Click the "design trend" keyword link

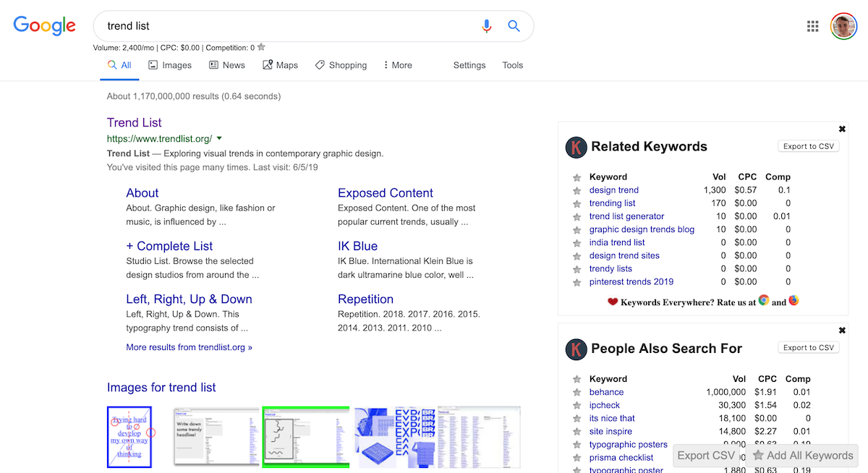[614, 190]
